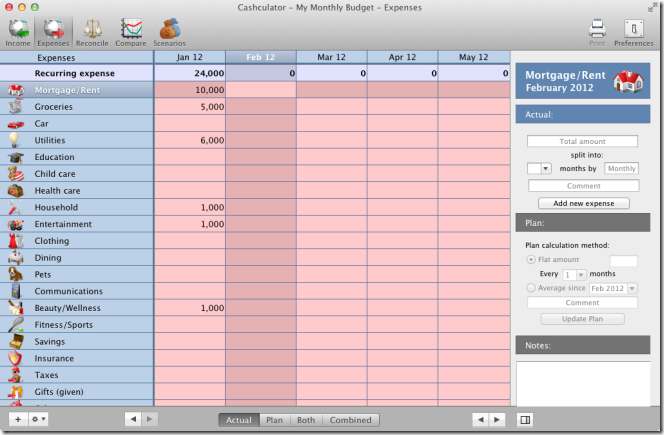Click the Actual section Comment field
The width and height of the screenshot is (664, 435).
(584, 186)
